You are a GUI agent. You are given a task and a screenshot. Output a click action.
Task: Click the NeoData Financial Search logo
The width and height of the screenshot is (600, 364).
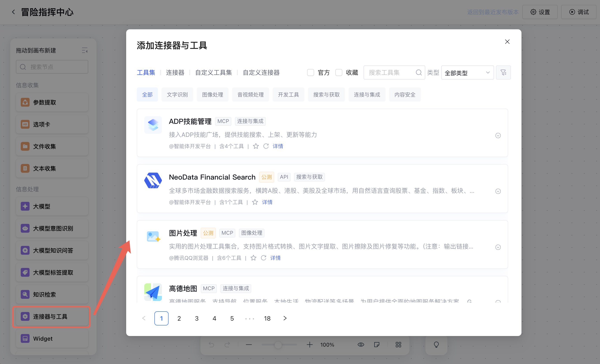153,180
